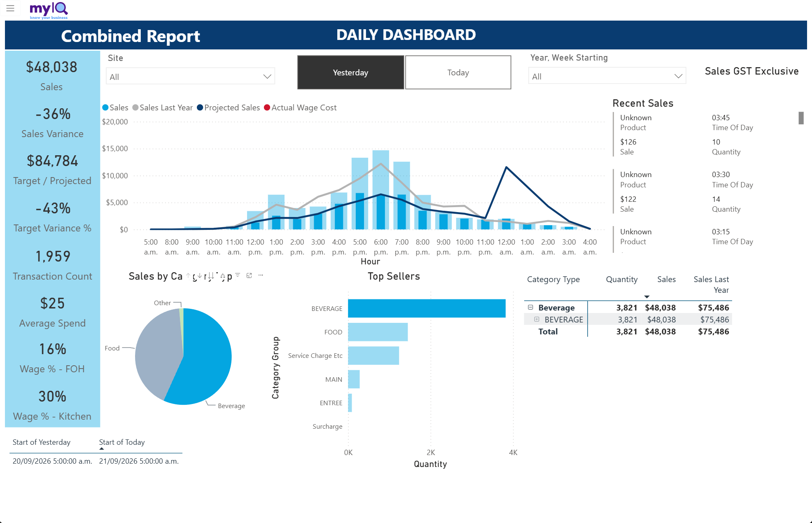Click the Actual Wage Cost legend marker
The width and height of the screenshot is (812, 523).
(x=267, y=107)
